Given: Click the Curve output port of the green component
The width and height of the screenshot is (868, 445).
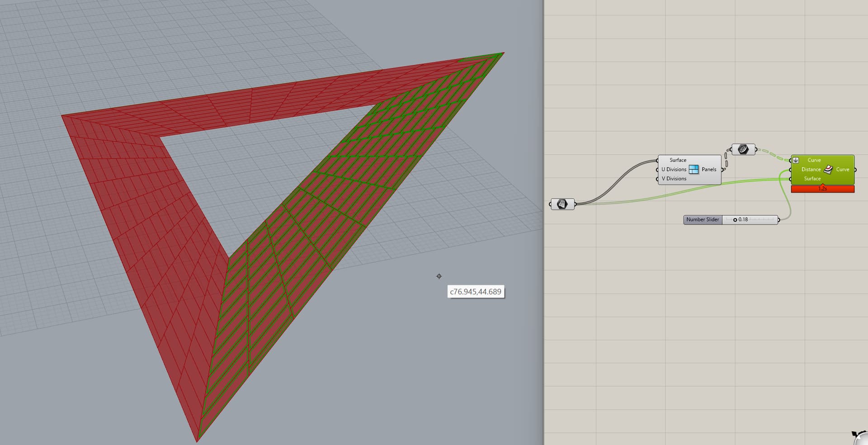Looking at the screenshot, I should [855, 169].
